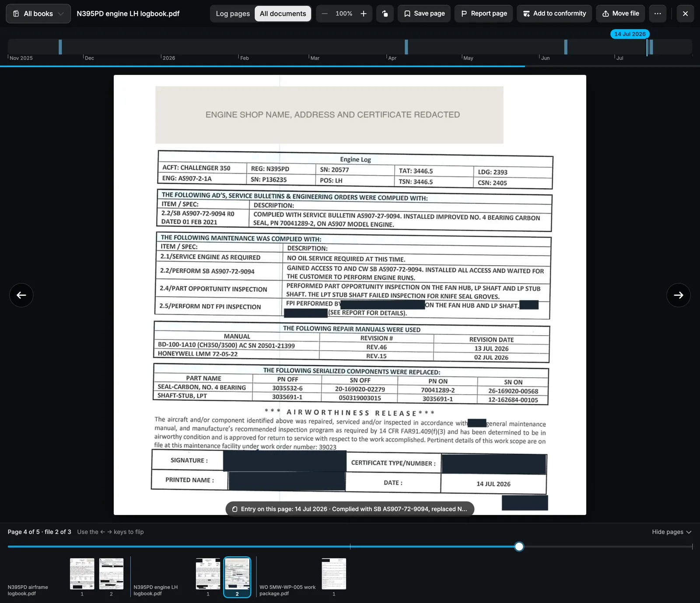Image resolution: width=700 pixels, height=603 pixels.
Task: Click the 100% zoom level value
Action: pyautogui.click(x=344, y=14)
